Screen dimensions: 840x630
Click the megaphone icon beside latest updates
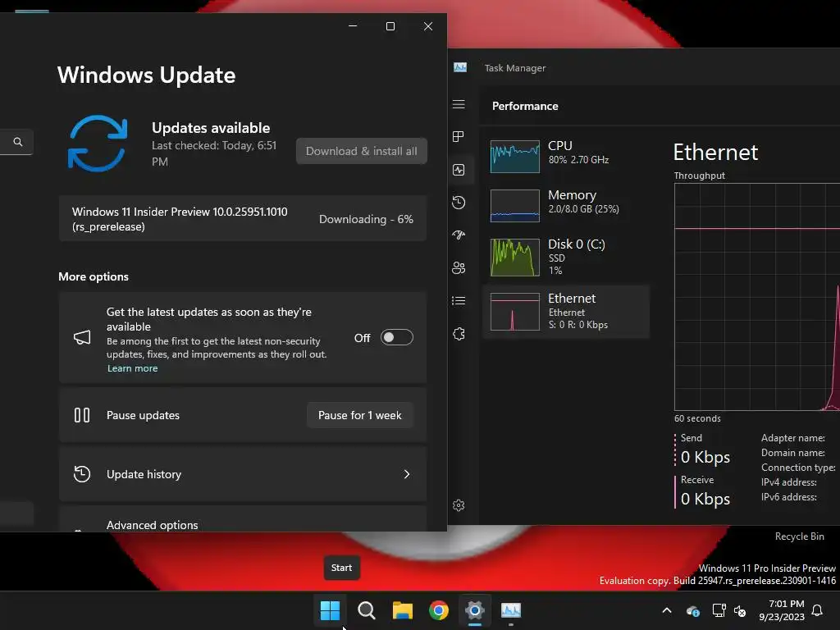(x=82, y=337)
